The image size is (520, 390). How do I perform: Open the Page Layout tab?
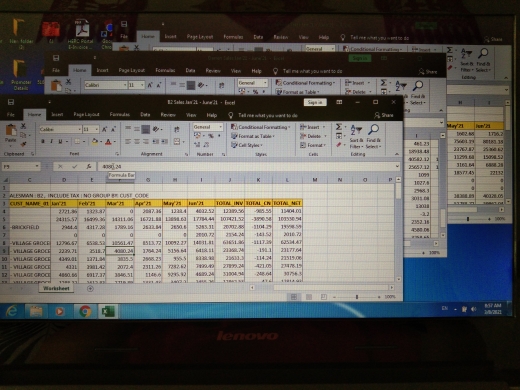(86, 114)
